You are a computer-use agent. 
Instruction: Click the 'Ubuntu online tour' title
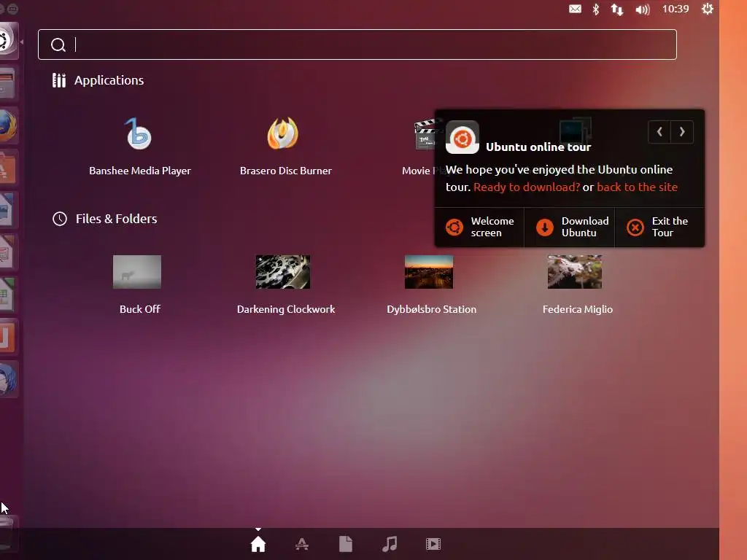click(x=538, y=147)
